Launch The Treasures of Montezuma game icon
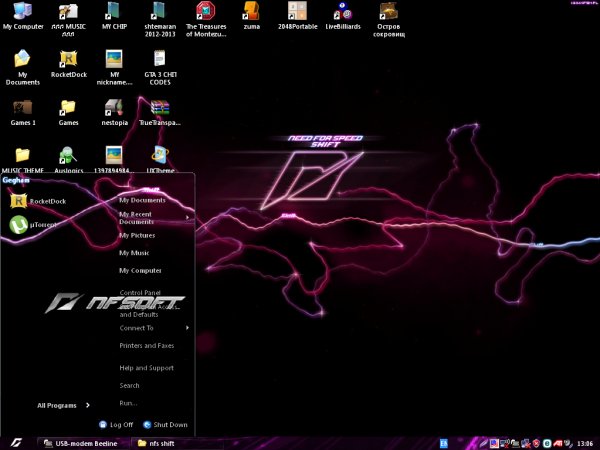The width and height of the screenshot is (600, 450). [206, 18]
